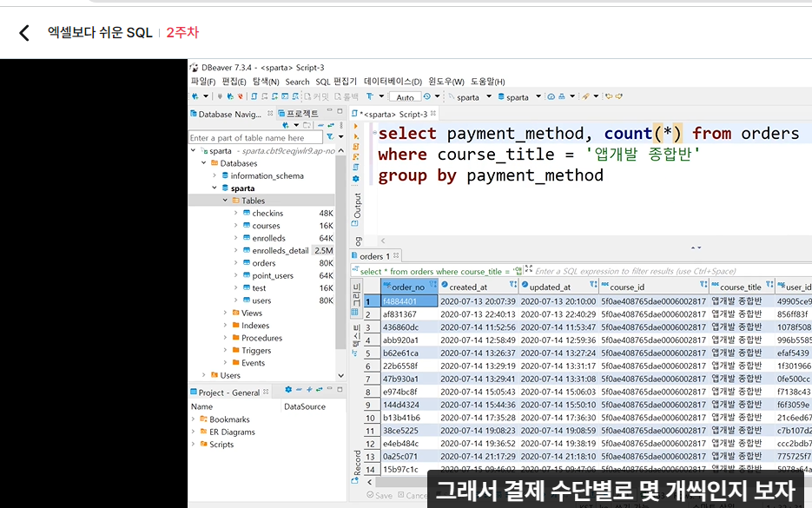Expand the Views folder node
Viewport: 812px width, 508px height.
pos(225,313)
